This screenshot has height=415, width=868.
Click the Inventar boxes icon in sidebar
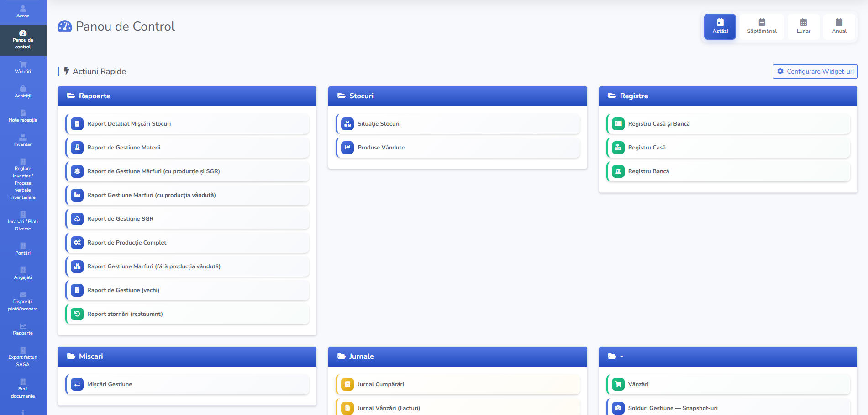(23, 137)
